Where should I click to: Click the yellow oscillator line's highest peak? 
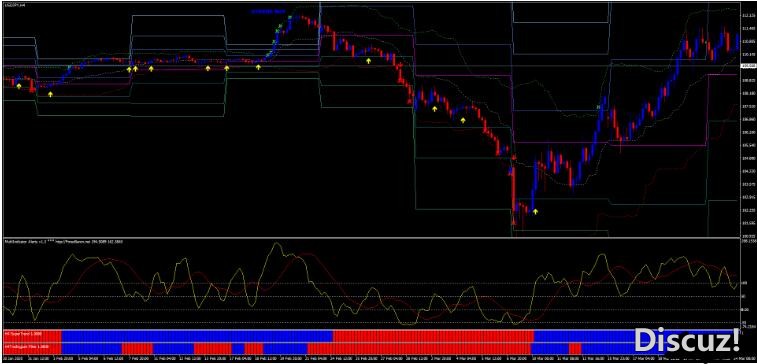(276, 244)
